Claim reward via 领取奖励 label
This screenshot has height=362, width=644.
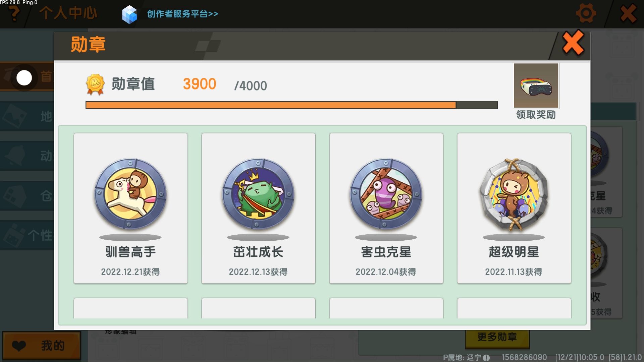click(x=536, y=115)
